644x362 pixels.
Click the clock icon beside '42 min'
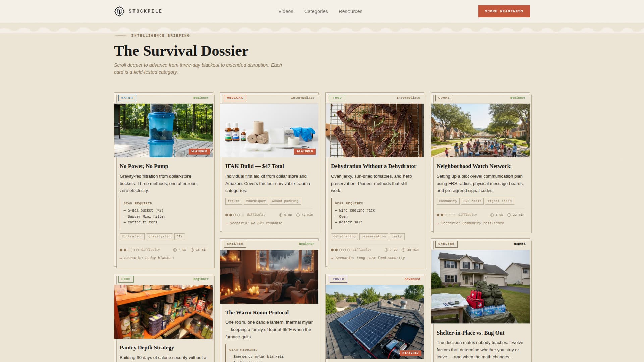coord(298,215)
